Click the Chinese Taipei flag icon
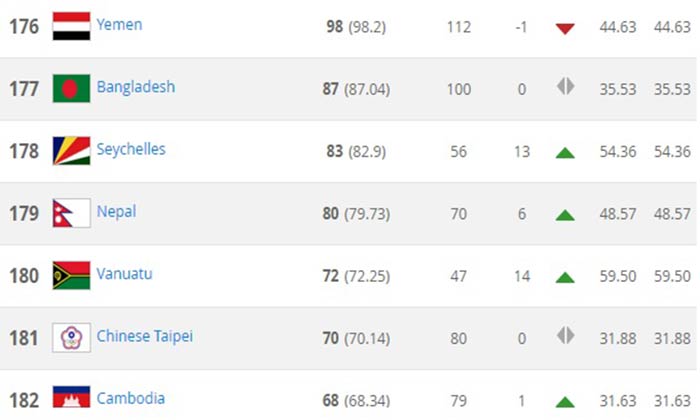This screenshot has width=700, height=420. 71,337
